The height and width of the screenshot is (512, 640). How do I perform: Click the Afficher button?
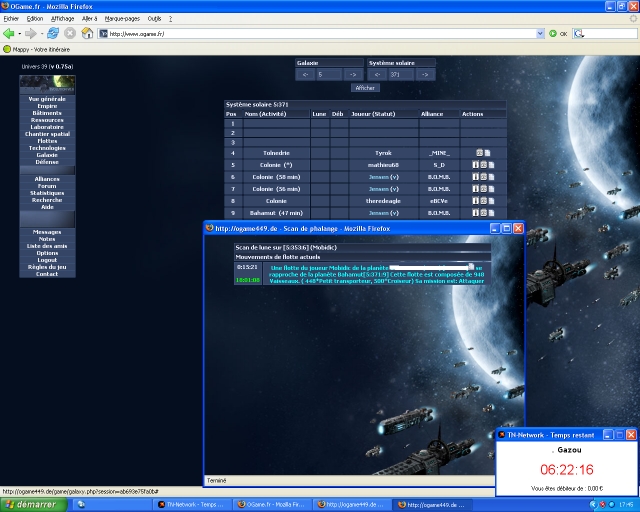pyautogui.click(x=365, y=88)
